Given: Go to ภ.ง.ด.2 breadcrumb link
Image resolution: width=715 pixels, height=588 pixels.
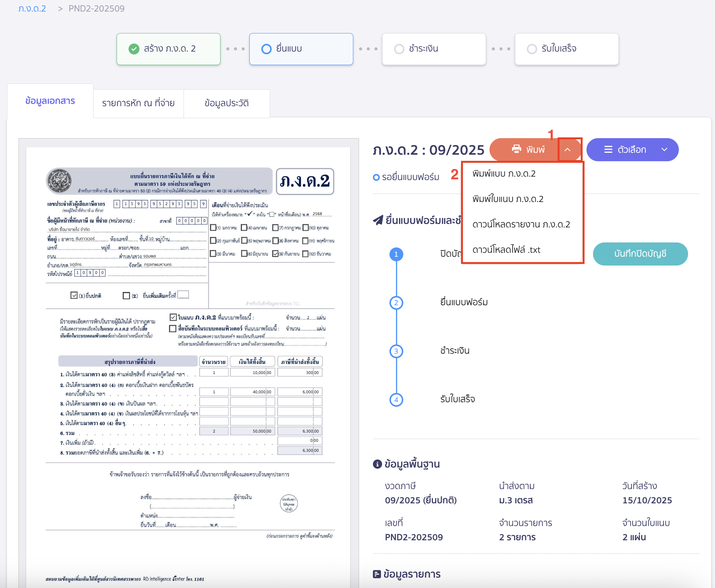Looking at the screenshot, I should pos(32,8).
